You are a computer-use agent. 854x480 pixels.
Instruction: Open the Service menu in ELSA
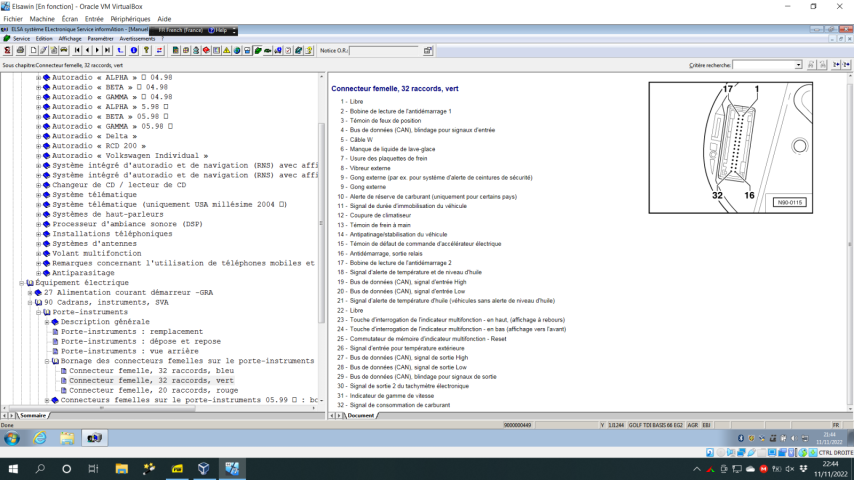click(x=21, y=39)
